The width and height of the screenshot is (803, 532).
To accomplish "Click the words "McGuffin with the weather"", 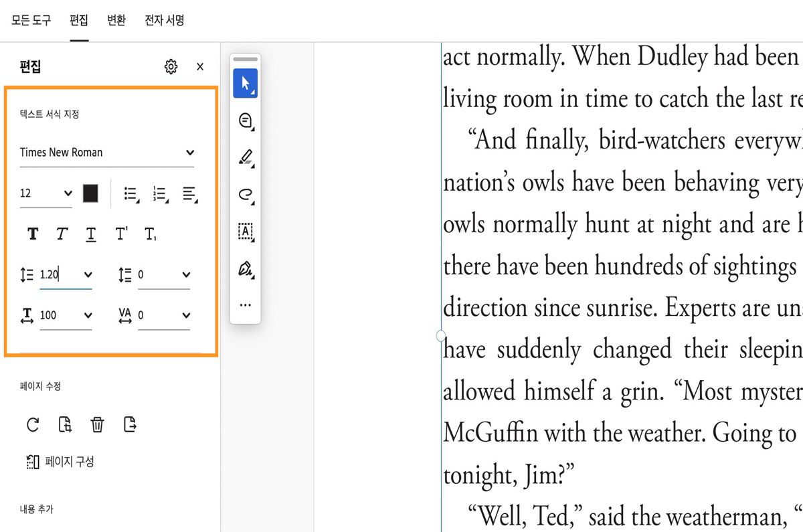I will click(x=573, y=433).
